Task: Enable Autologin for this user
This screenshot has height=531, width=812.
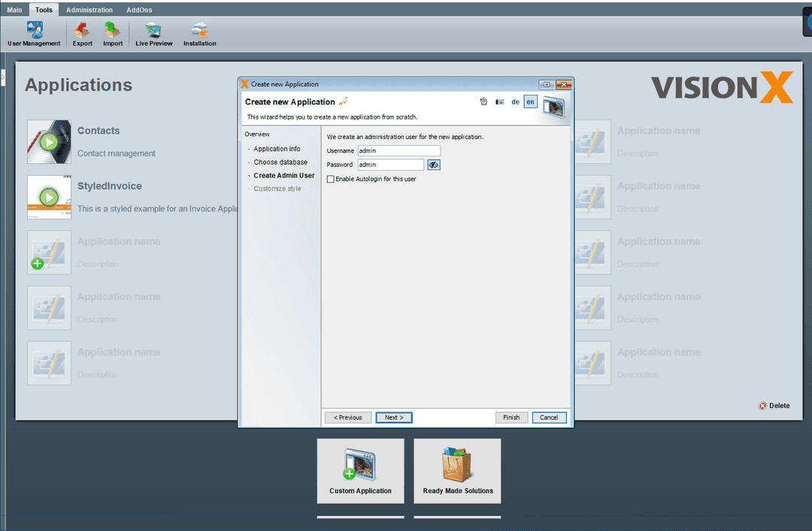Action: 330,178
